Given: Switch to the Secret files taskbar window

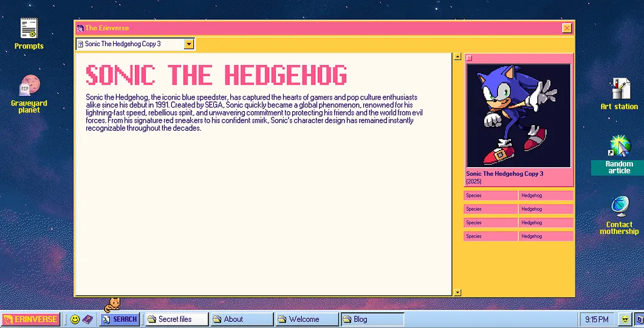Looking at the screenshot, I should click(x=177, y=319).
